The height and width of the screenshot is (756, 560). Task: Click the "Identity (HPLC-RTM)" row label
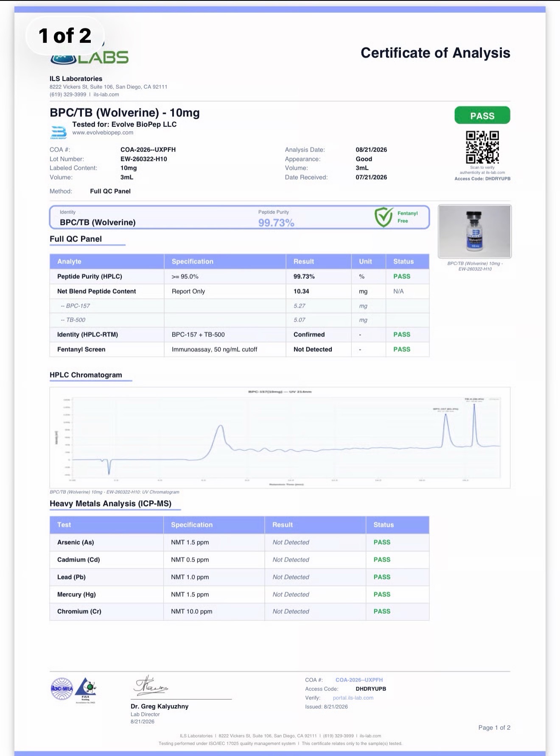pos(87,335)
